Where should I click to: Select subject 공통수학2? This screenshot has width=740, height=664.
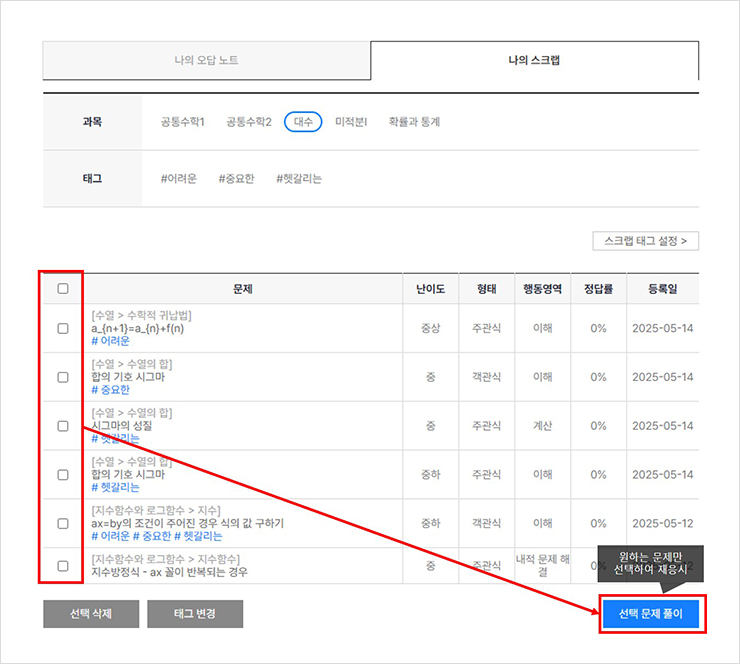(249, 122)
